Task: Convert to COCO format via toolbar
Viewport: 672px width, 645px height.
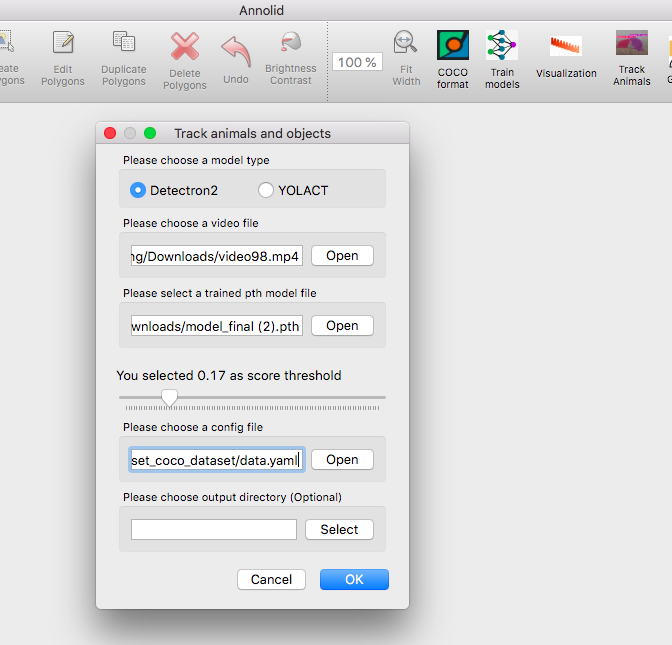Action: (453, 60)
